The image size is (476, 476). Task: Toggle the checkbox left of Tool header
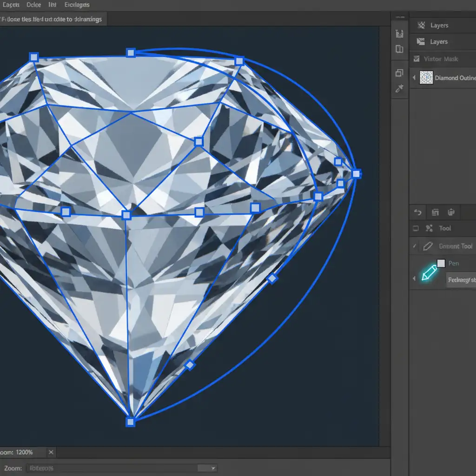tap(416, 228)
